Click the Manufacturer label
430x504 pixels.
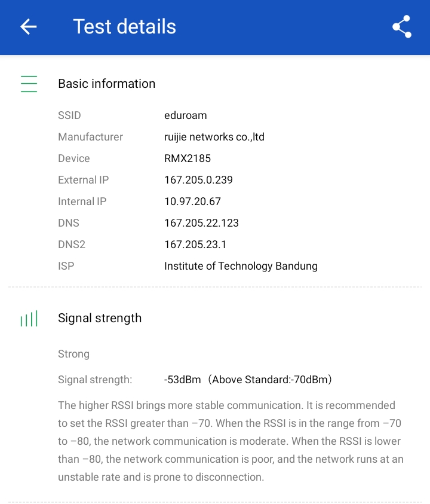[x=90, y=137]
